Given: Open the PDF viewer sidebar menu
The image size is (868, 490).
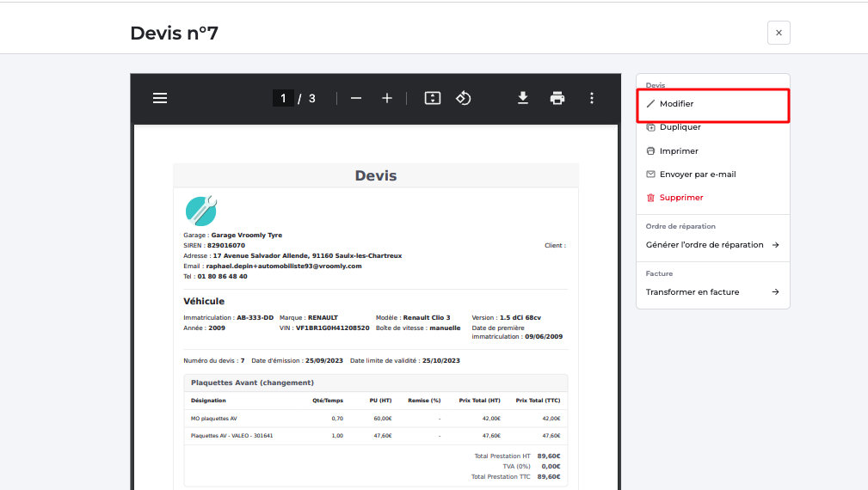Looking at the screenshot, I should coord(160,98).
